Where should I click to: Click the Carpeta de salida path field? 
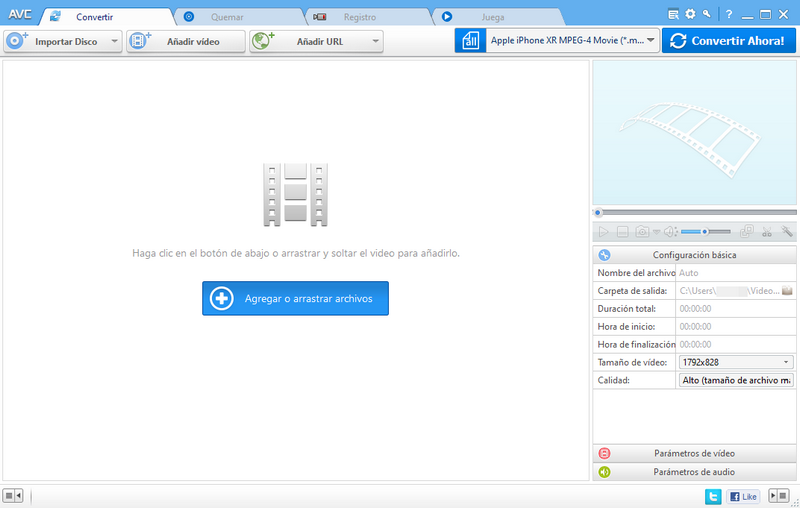(x=729, y=291)
